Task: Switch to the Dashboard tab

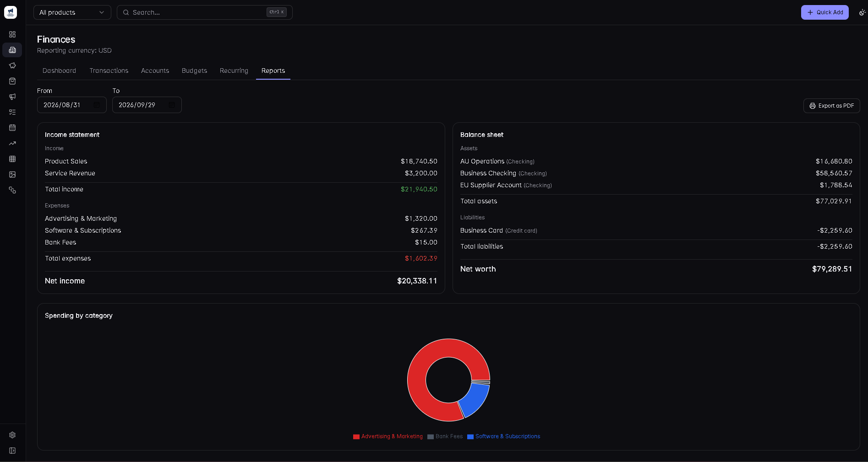Action: pyautogui.click(x=60, y=71)
